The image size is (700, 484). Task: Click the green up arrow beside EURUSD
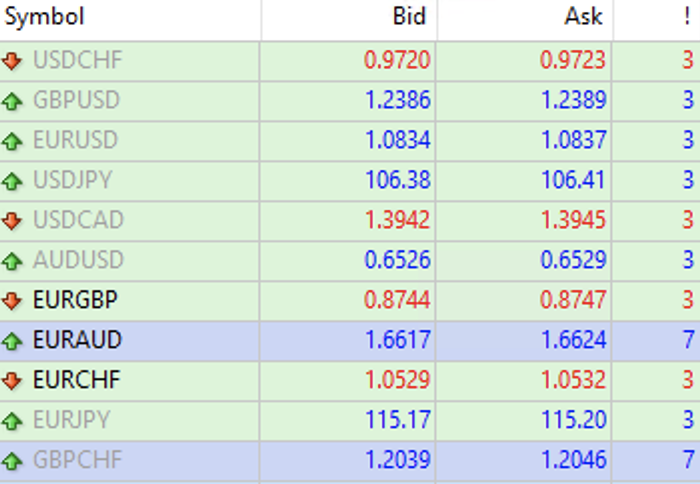[12, 141]
